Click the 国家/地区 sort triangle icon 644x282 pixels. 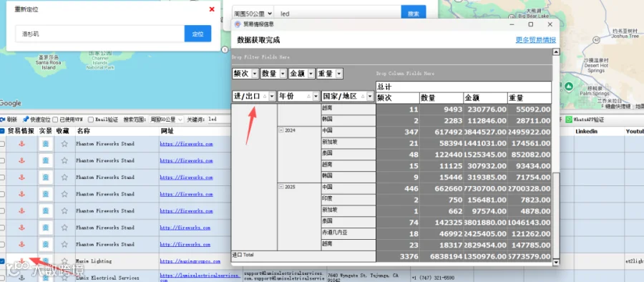(363, 96)
